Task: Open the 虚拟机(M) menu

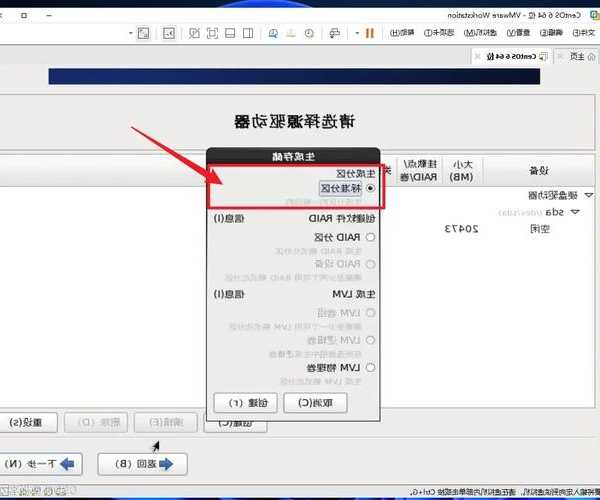Action: [x=480, y=33]
